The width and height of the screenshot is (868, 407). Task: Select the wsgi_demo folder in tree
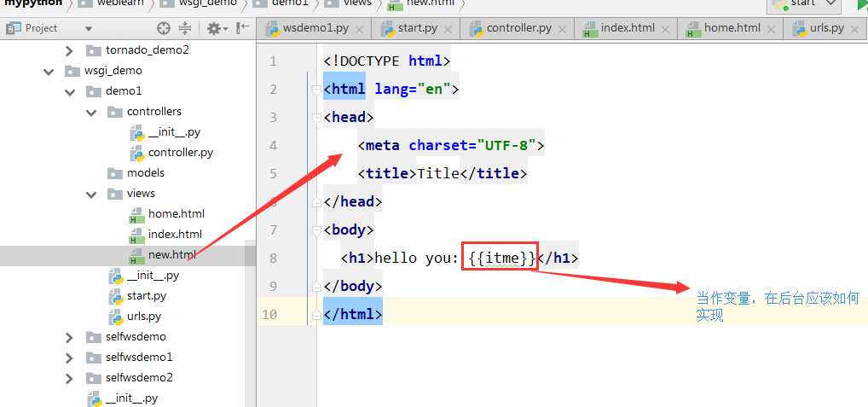pos(113,70)
